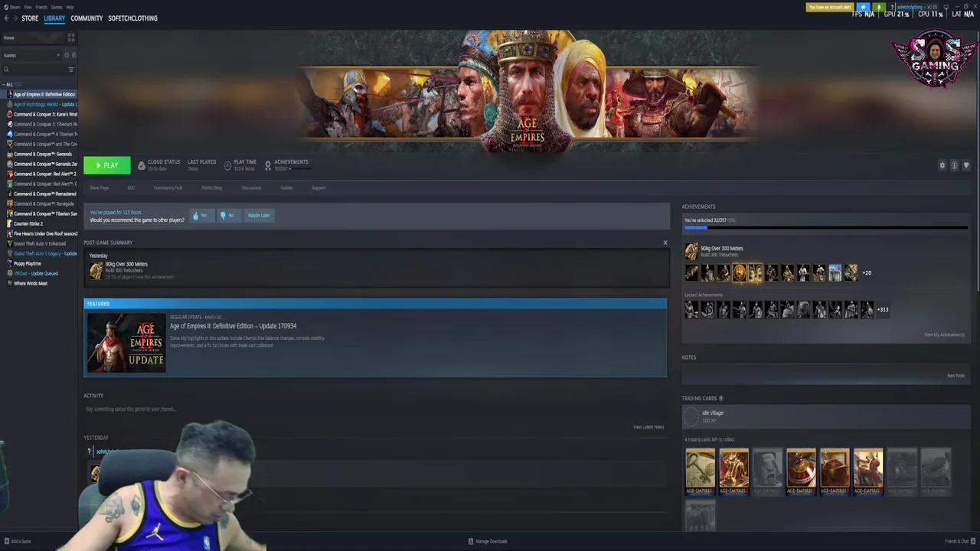
Task: Open the Help menu
Action: coord(70,7)
